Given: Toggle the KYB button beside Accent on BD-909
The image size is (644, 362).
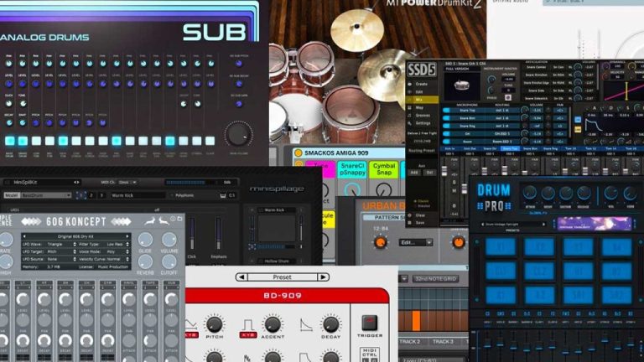Looking at the screenshot, I should click(x=247, y=335).
